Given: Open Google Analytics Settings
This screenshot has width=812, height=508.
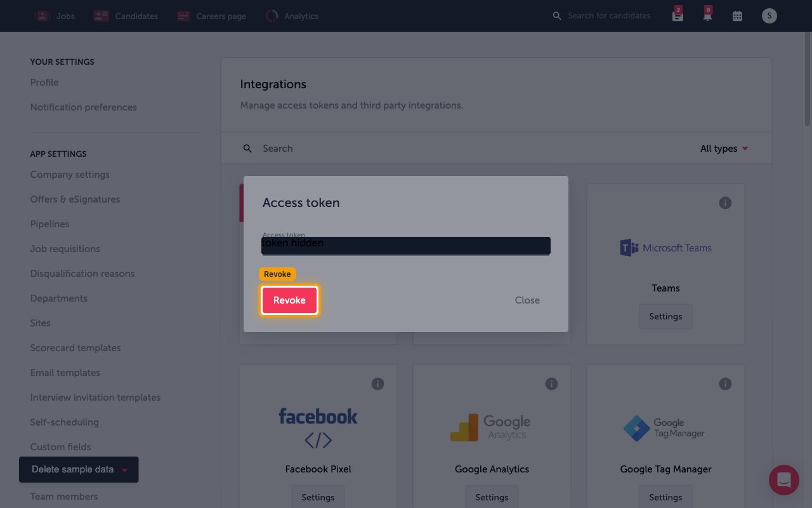Looking at the screenshot, I should pos(492,497).
